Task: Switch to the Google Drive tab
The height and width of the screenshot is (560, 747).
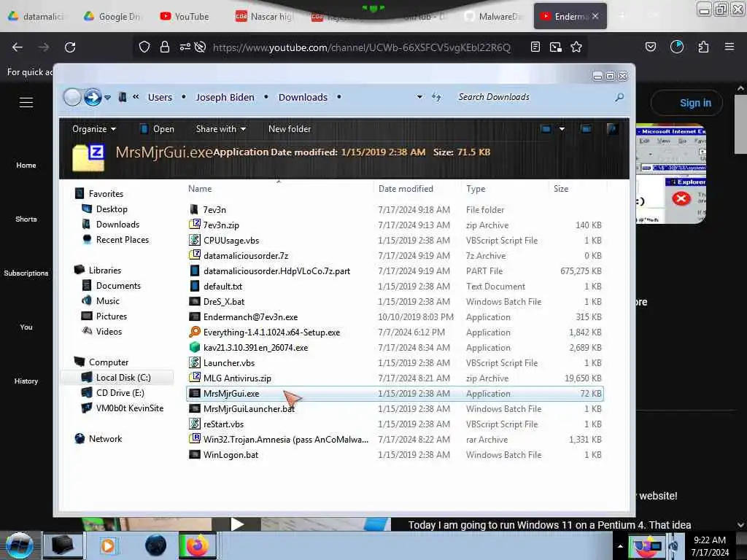Action: (112, 17)
